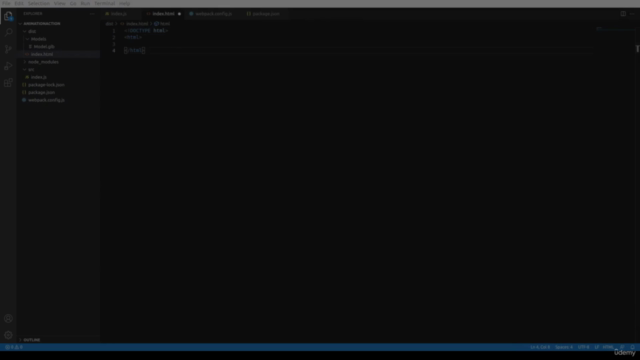
Task: Click the opening html tag on line 2
Action: coord(133,37)
